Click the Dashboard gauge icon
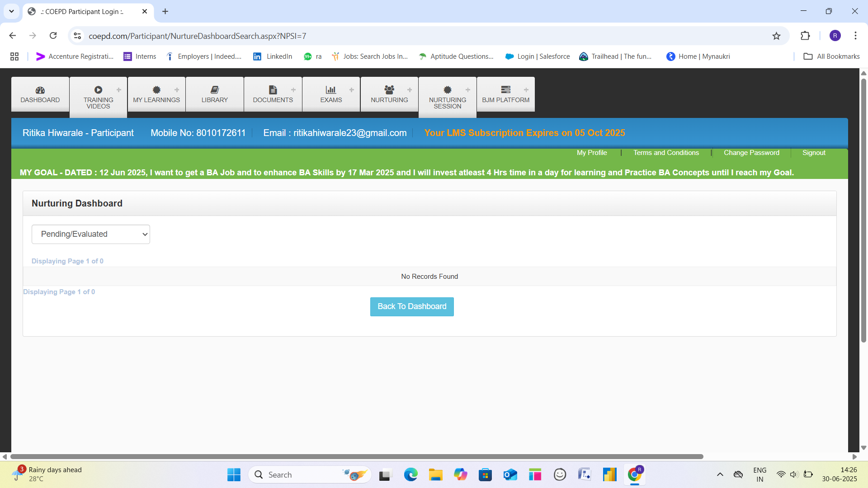The image size is (868, 488). tap(40, 90)
